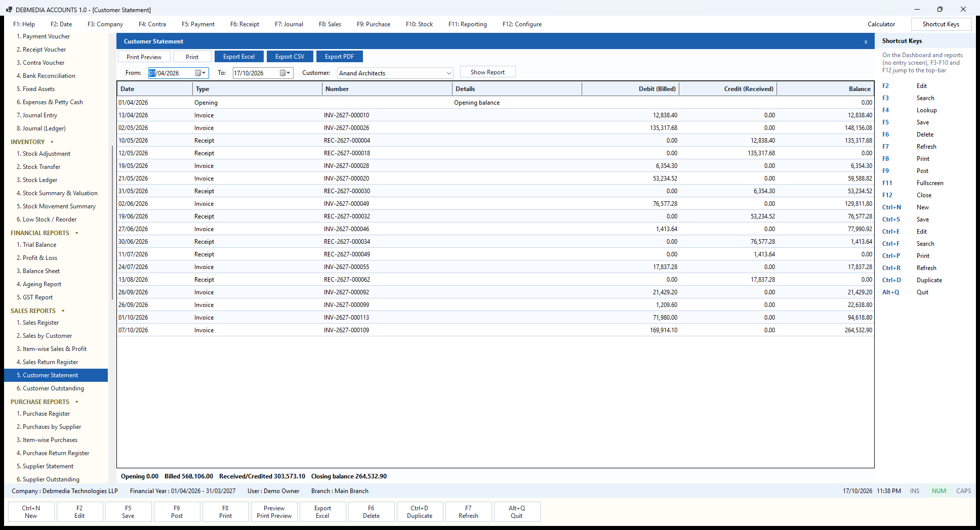This screenshot has height=530, width=980.
Task: Collapse the FINANCIAL REPORTS section
Action: [x=76, y=233]
